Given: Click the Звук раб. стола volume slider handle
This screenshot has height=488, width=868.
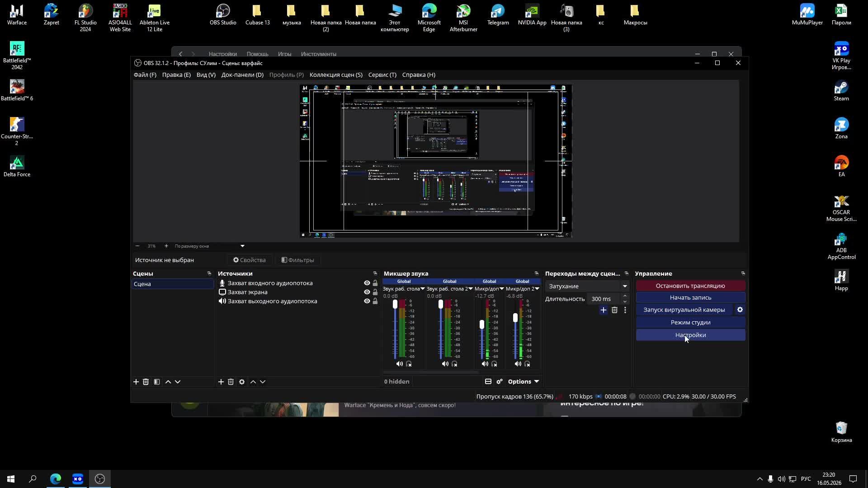Looking at the screenshot, I should [395, 304].
